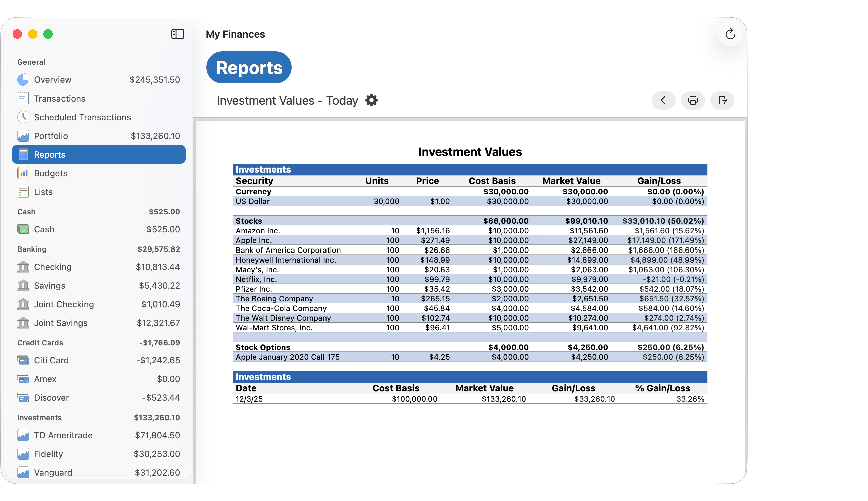Refresh data with the reload icon

730,34
